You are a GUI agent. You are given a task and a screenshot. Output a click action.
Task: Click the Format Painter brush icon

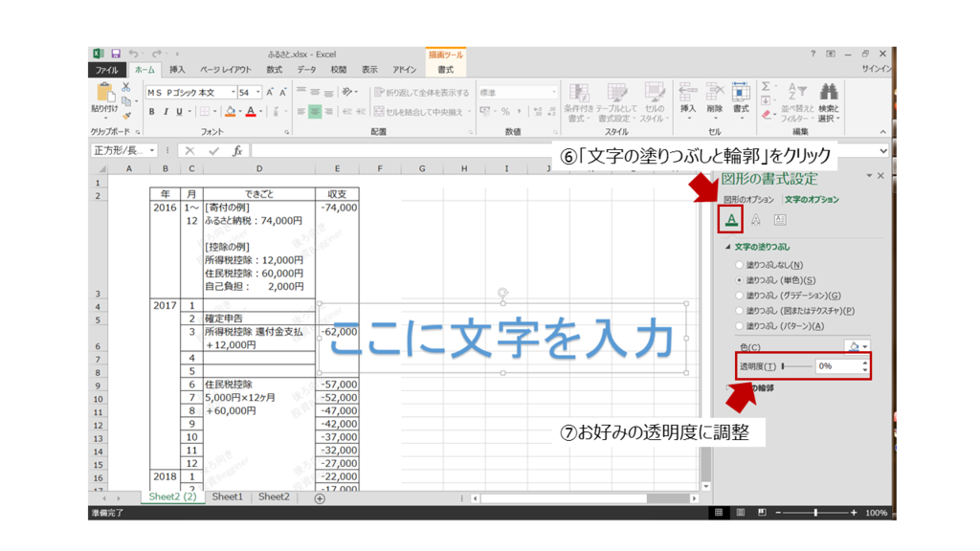coord(126,115)
